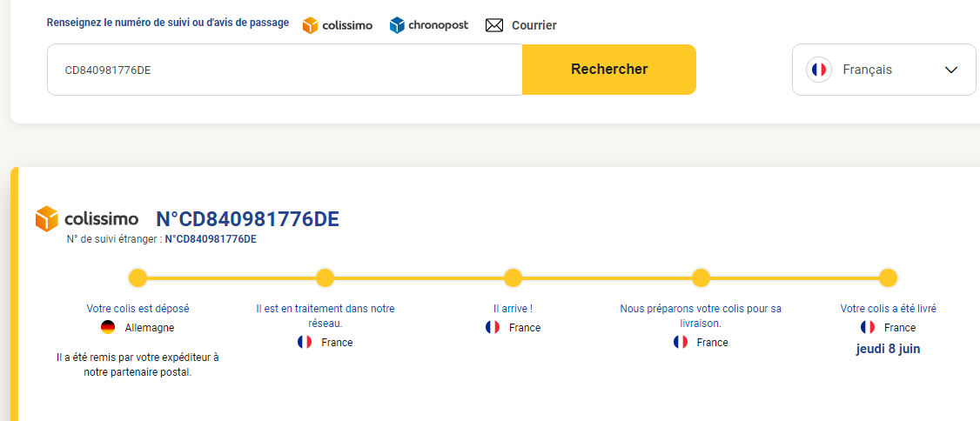The image size is (980, 421).
Task: Click the foreign tracking number CD840981776DE link
Action: (211, 239)
